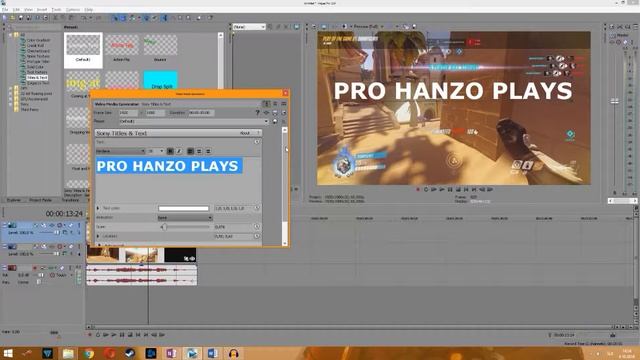Image resolution: width=640 pixels, height=360 pixels.
Task: Select Titles & Text in generator tree
Action: coord(37,77)
